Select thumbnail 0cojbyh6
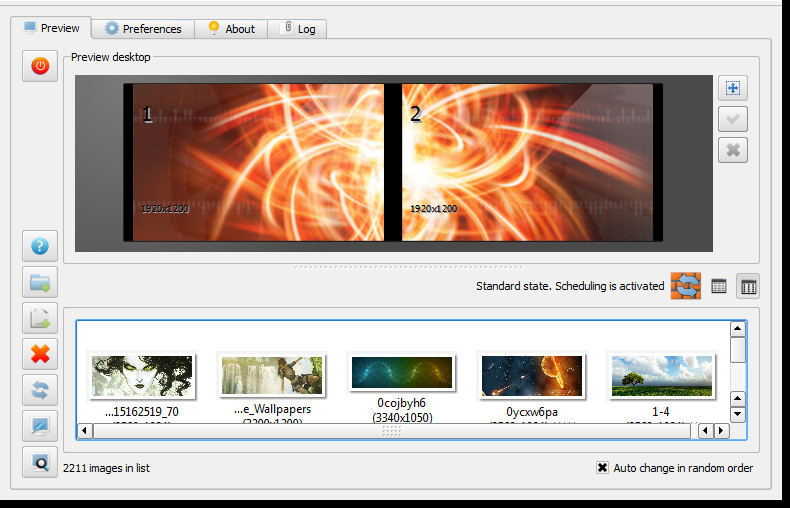The width and height of the screenshot is (790, 508). tap(402, 373)
